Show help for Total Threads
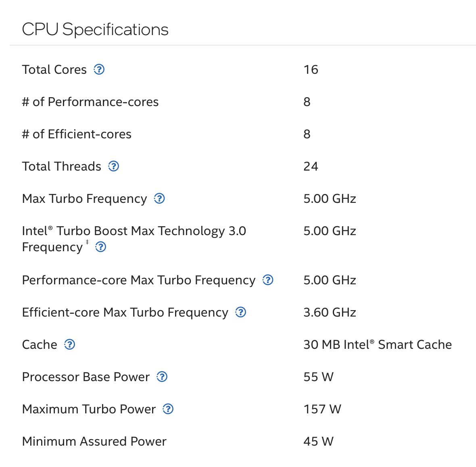 click(x=113, y=166)
